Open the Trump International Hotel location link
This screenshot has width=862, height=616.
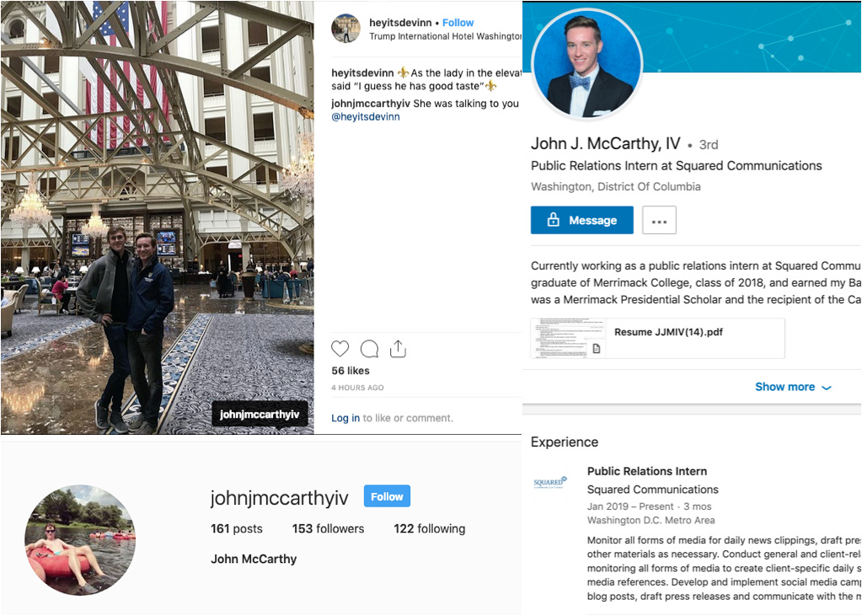[x=445, y=36]
